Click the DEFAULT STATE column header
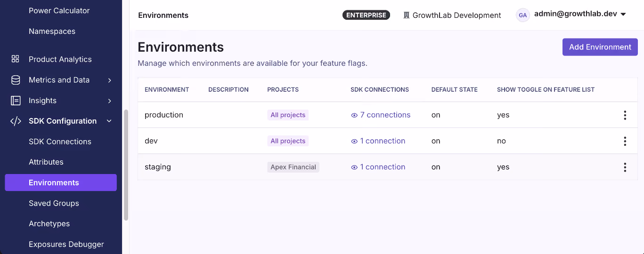 tap(455, 89)
